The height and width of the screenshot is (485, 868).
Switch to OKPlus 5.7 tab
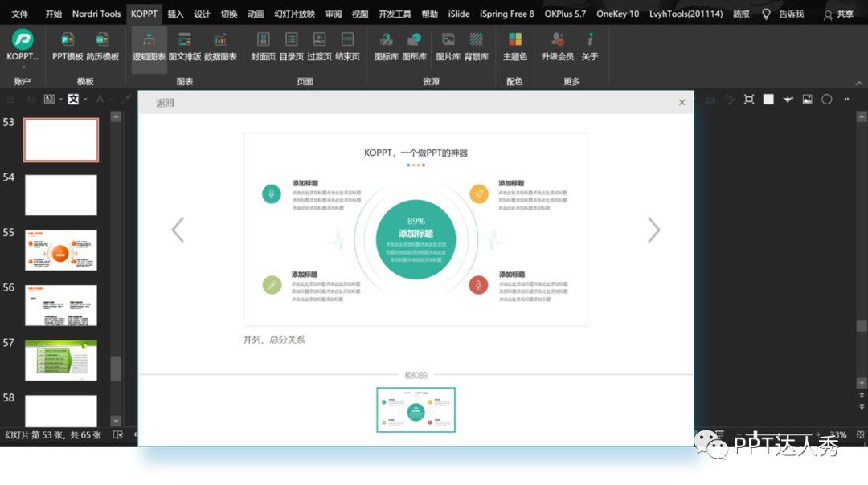pyautogui.click(x=565, y=14)
